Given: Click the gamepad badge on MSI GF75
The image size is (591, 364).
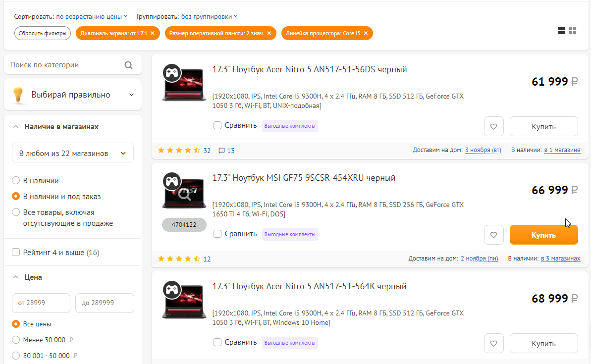Looking at the screenshot, I should [172, 181].
